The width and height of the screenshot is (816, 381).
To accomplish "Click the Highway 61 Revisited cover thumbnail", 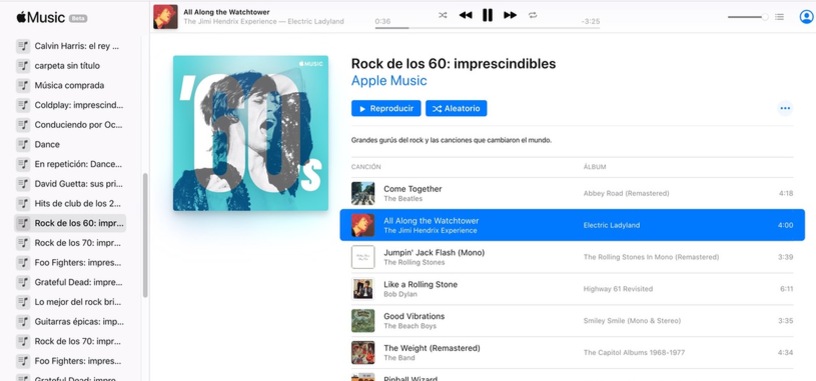I will (x=363, y=288).
